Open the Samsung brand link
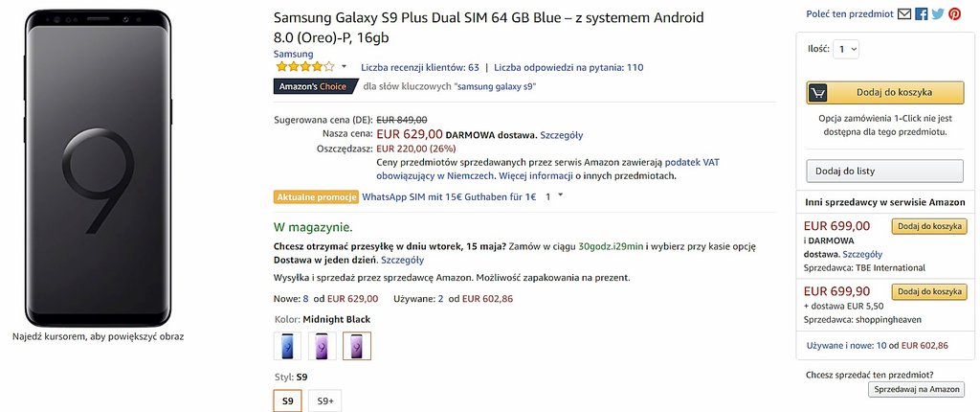 [293, 55]
